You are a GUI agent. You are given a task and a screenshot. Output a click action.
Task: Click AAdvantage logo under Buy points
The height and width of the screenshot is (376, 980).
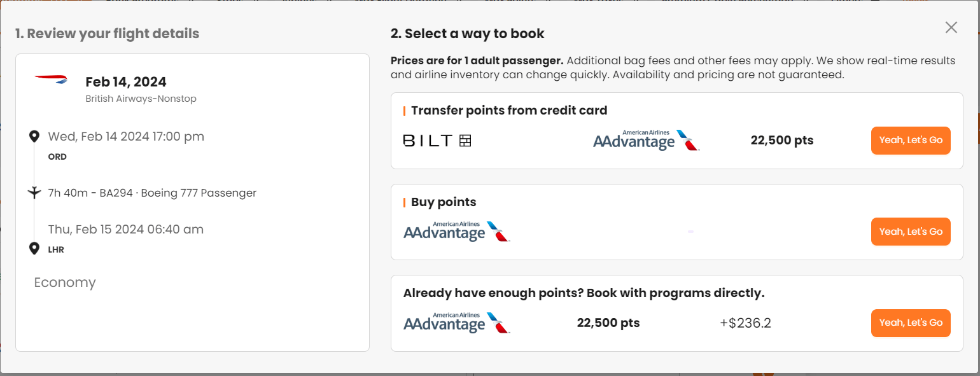(x=457, y=232)
